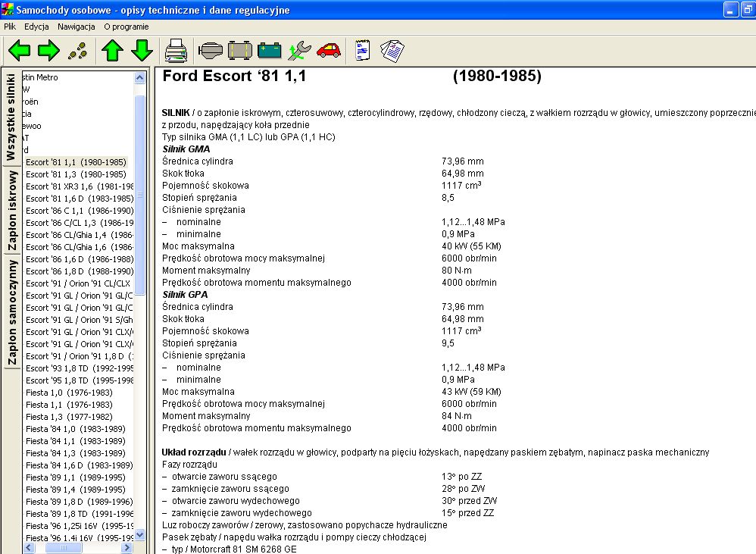Viewport: 756px width, 554px height.
Task: Click the list scrollbar down arrow
Action: (139, 535)
